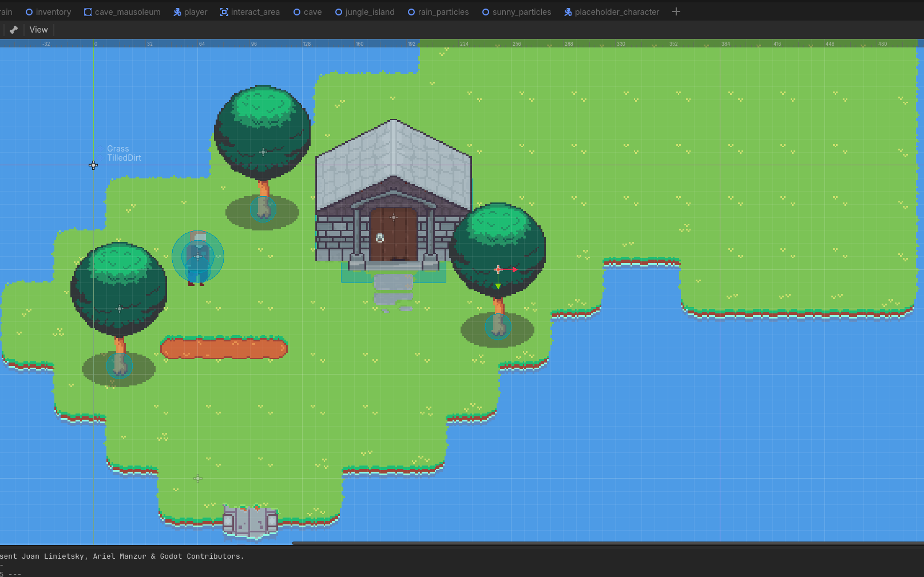Select the orange tilled dirt patch
924x577 pixels.
pyautogui.click(x=224, y=348)
